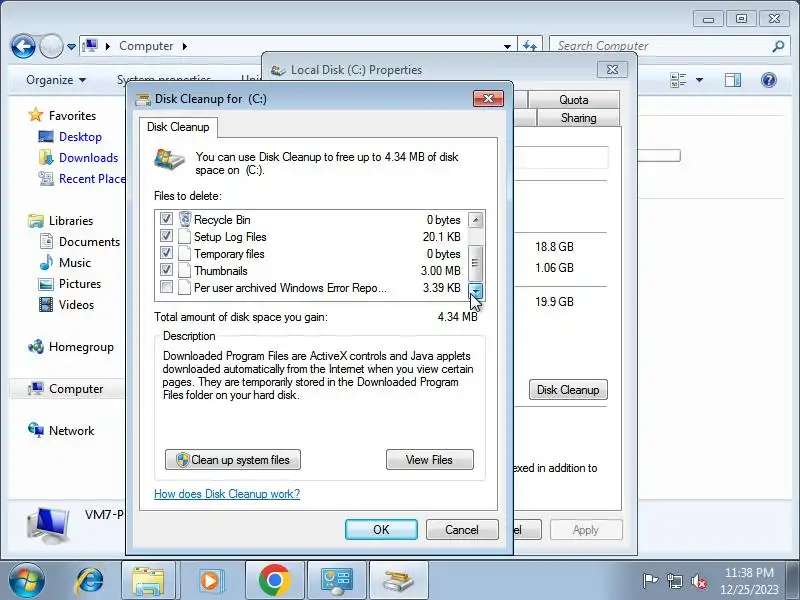Toggle the Temporary files checkbox
Image resolution: width=800 pixels, height=600 pixels.
pyautogui.click(x=166, y=253)
